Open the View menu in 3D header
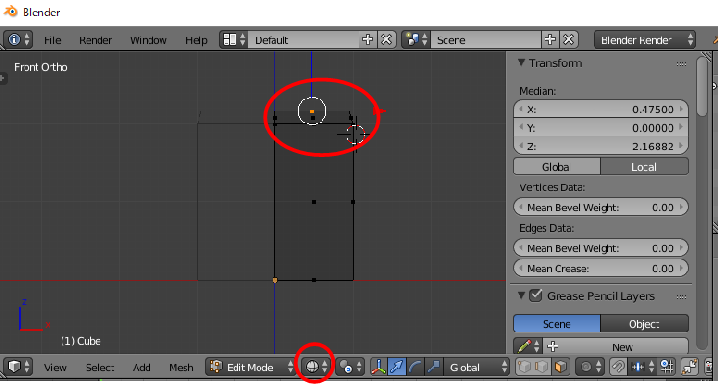Viewport: 719px width, 384px height. pyautogui.click(x=55, y=367)
